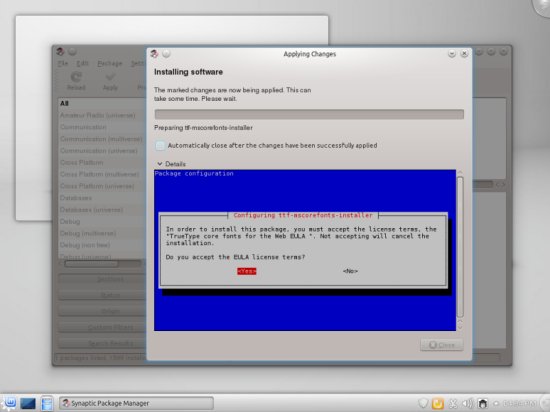Minimize the Applying Changes dialog

click(x=452, y=54)
